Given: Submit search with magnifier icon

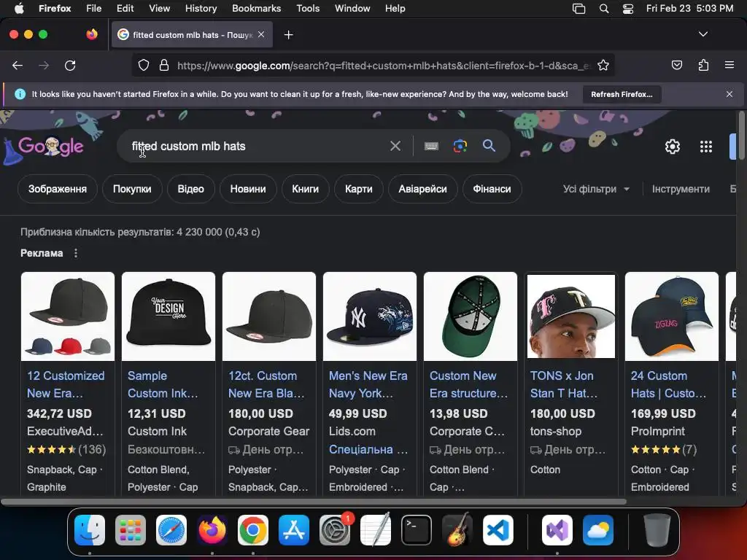Looking at the screenshot, I should tap(489, 146).
